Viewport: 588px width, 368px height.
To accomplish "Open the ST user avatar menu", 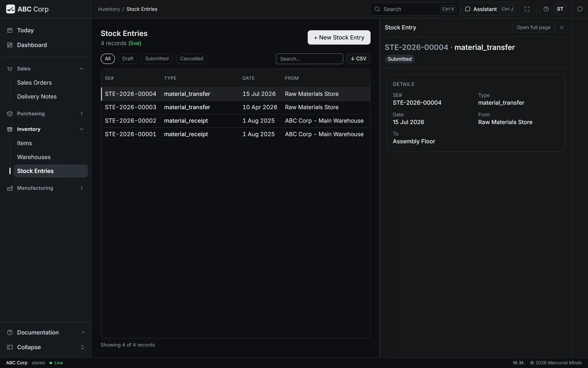I will click(x=560, y=9).
